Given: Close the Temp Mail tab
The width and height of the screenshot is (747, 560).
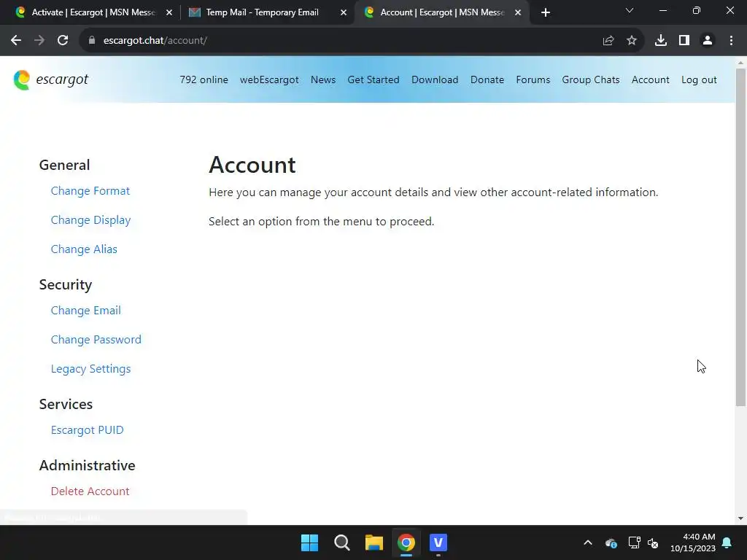Looking at the screenshot, I should (x=344, y=12).
